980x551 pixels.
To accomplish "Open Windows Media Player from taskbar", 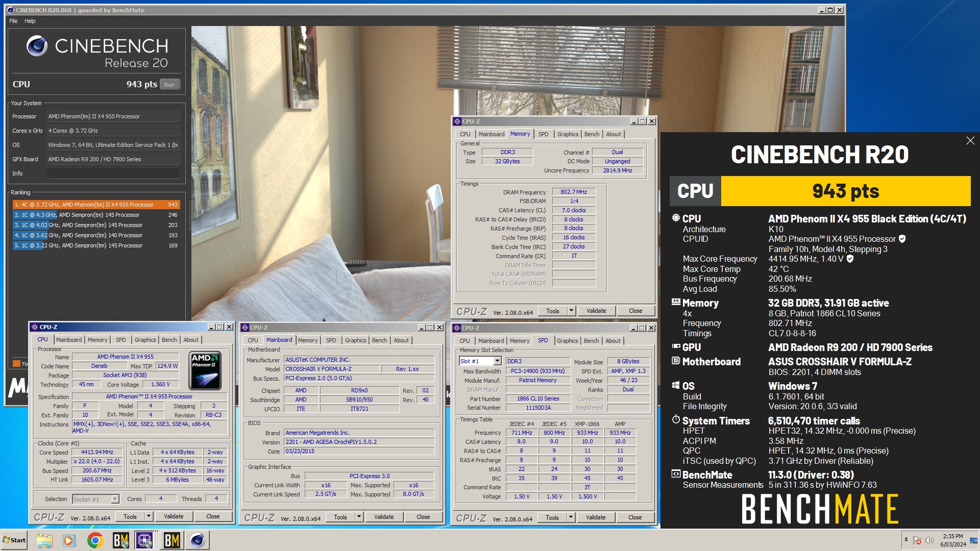I will pyautogui.click(x=69, y=540).
